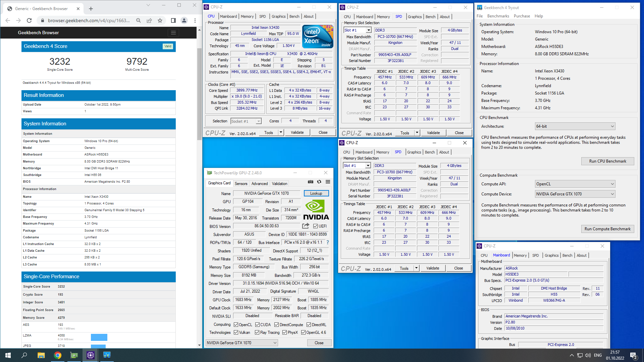Toggle the OpenCL checkbox
The height and width of the screenshot is (362, 644).
[236, 325]
